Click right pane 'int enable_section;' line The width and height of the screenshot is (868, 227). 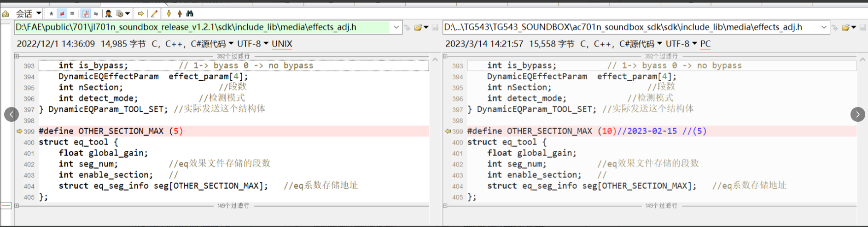(x=534, y=175)
